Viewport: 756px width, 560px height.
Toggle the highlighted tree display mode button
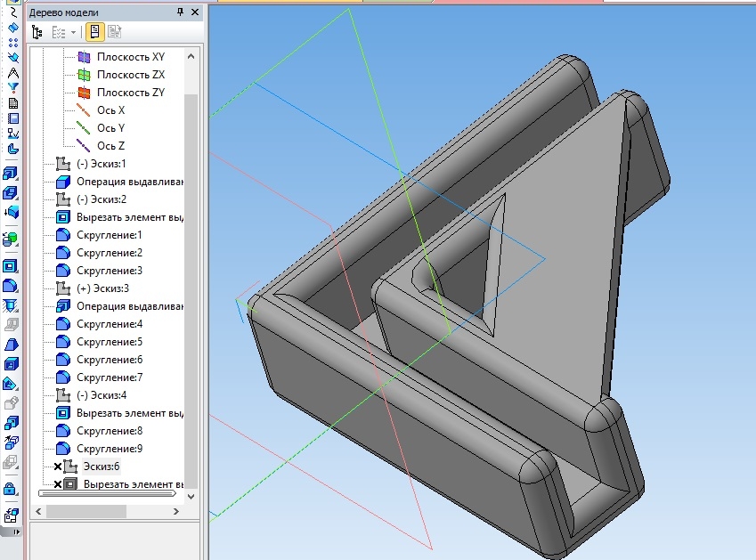tap(94, 32)
